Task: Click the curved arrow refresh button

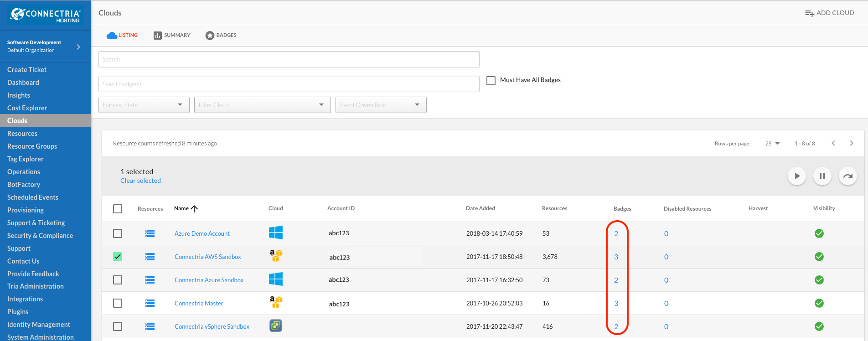Action: click(848, 176)
